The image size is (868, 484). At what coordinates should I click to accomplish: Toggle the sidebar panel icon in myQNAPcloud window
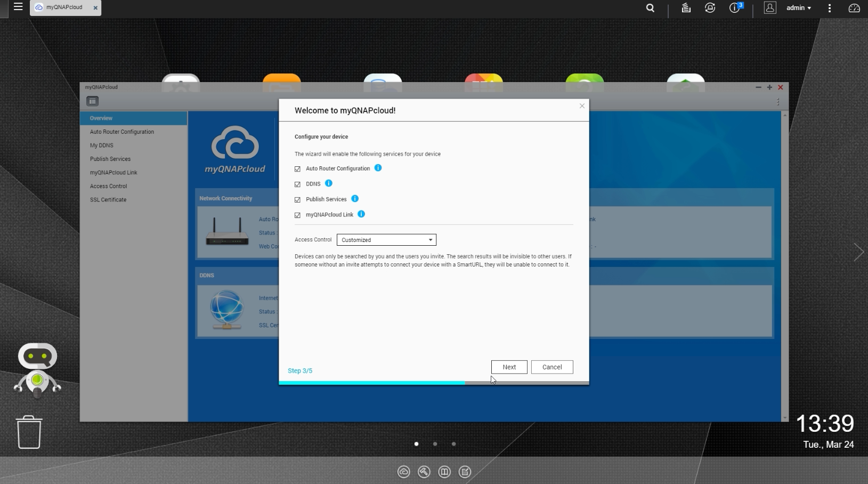point(92,101)
